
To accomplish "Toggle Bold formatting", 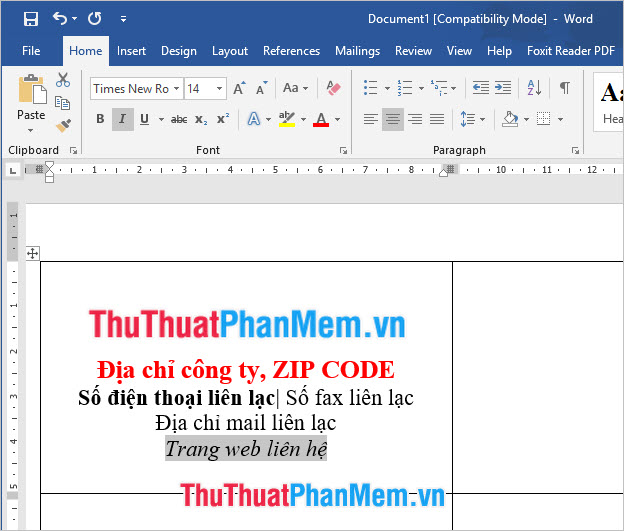I will click(x=100, y=119).
